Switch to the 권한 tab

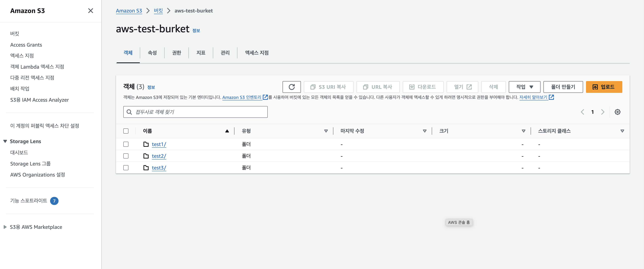click(176, 52)
